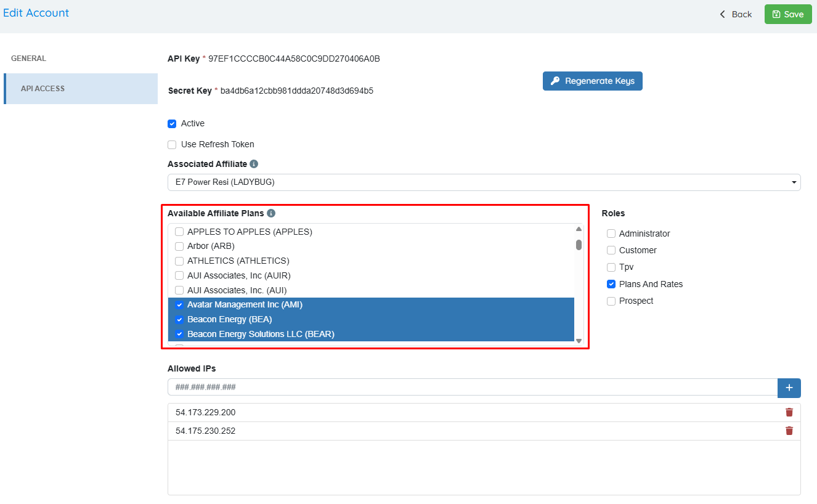The image size is (817, 504).
Task: Enable Use Refresh Token checkbox
Action: (172, 145)
